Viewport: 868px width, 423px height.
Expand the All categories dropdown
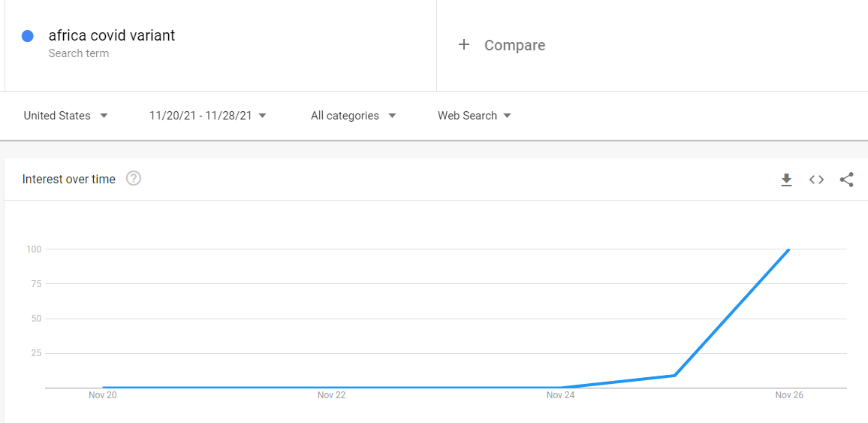click(354, 116)
